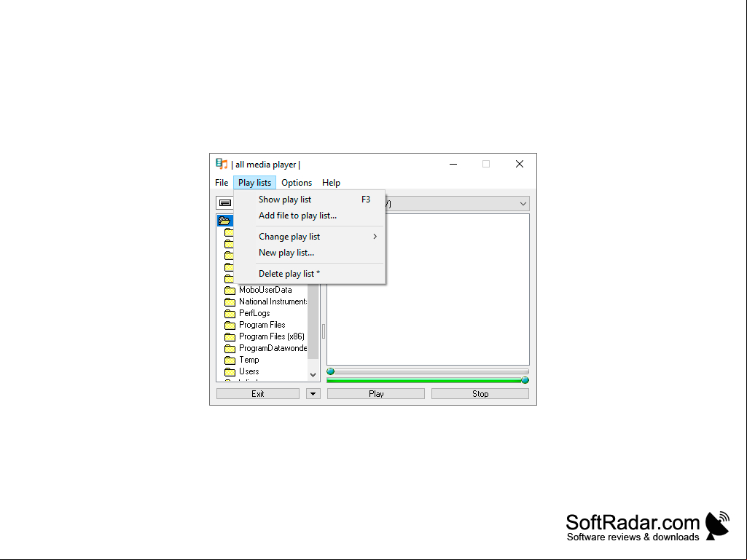Viewport: 747px width, 560px height.
Task: Choose New play list... menu entry
Action: point(310,253)
